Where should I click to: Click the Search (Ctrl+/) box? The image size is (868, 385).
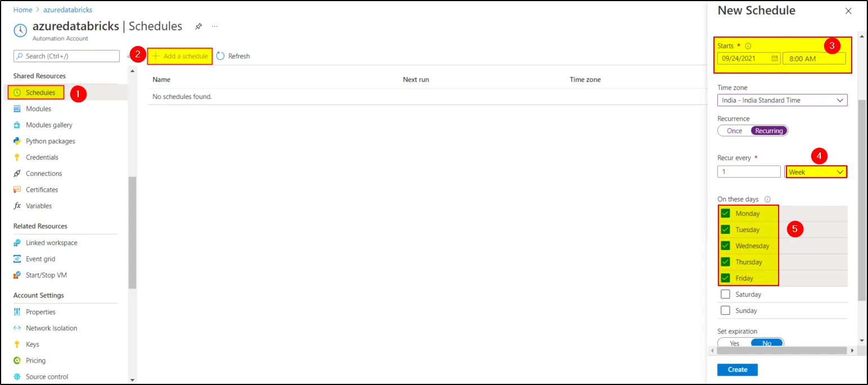click(x=66, y=56)
